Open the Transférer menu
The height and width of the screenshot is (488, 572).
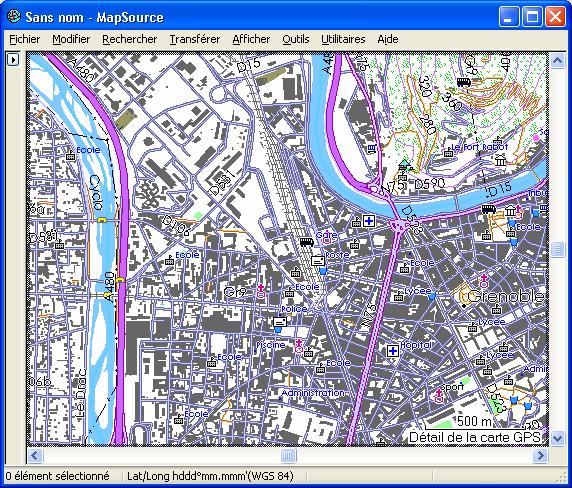coord(195,39)
